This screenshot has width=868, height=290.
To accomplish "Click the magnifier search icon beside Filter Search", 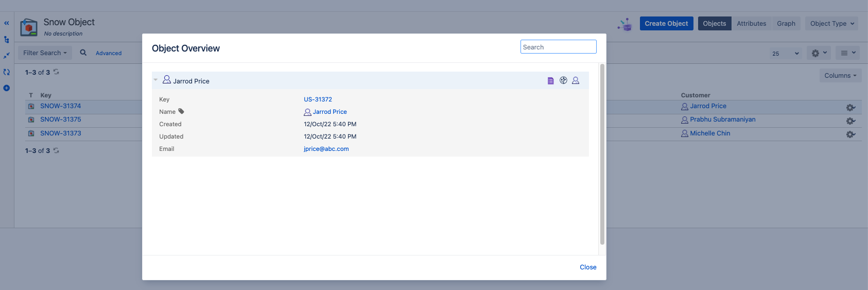I will point(83,53).
